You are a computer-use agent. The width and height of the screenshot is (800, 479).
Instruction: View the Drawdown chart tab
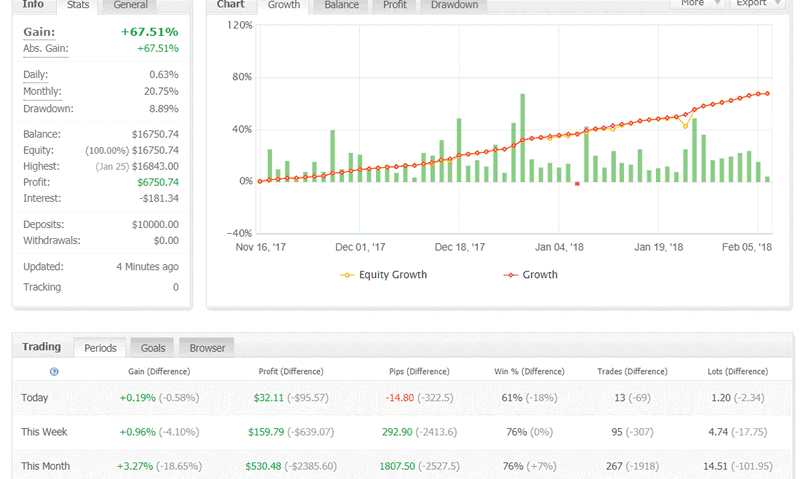(454, 5)
